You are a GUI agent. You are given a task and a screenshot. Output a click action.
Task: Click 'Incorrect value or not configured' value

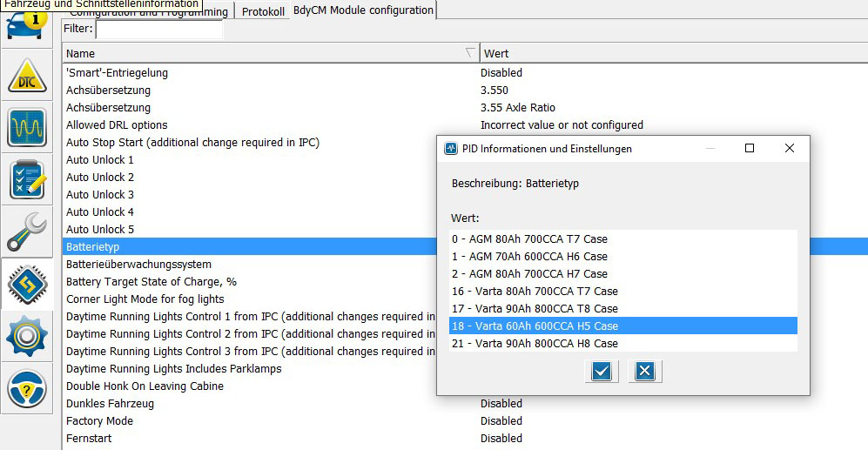pyautogui.click(x=562, y=124)
